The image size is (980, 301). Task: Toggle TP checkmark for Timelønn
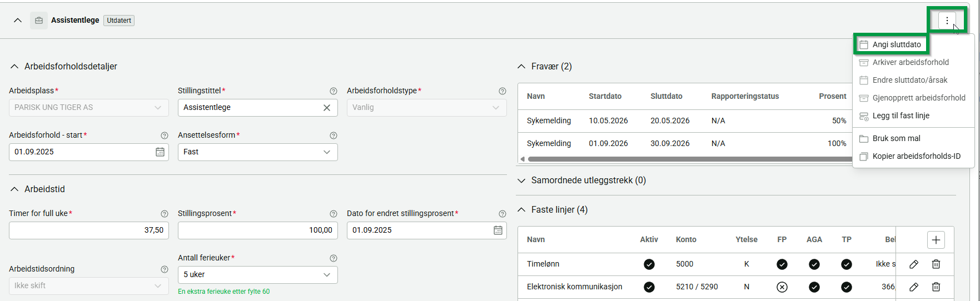(x=847, y=264)
